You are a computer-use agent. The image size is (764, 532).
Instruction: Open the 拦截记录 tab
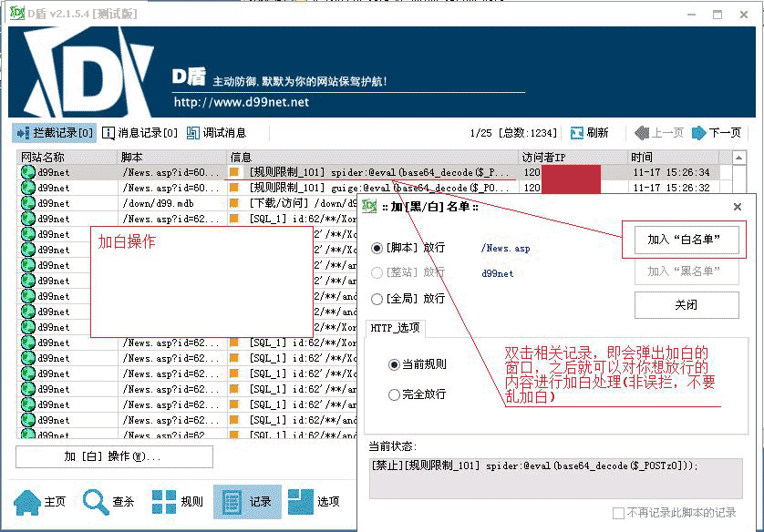54,133
